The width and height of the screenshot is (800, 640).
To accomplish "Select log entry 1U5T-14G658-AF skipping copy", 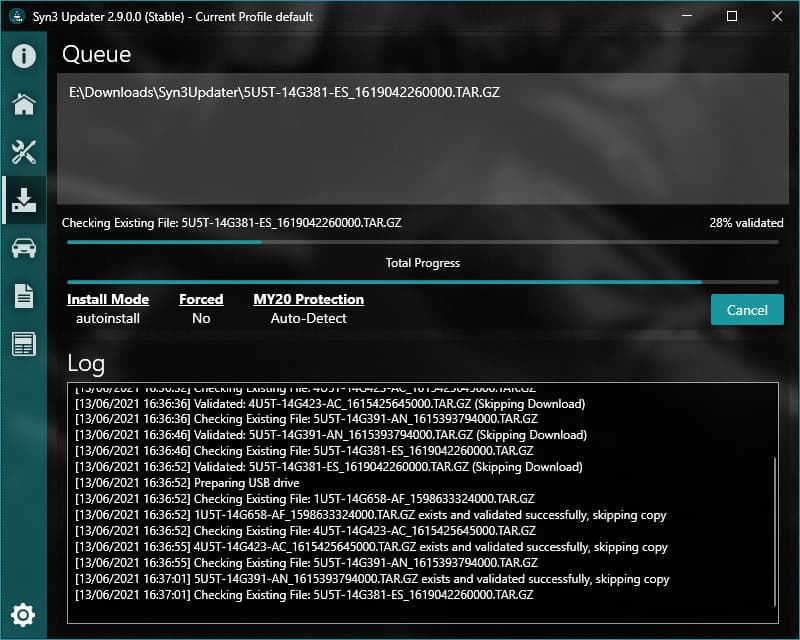I will coord(370,515).
